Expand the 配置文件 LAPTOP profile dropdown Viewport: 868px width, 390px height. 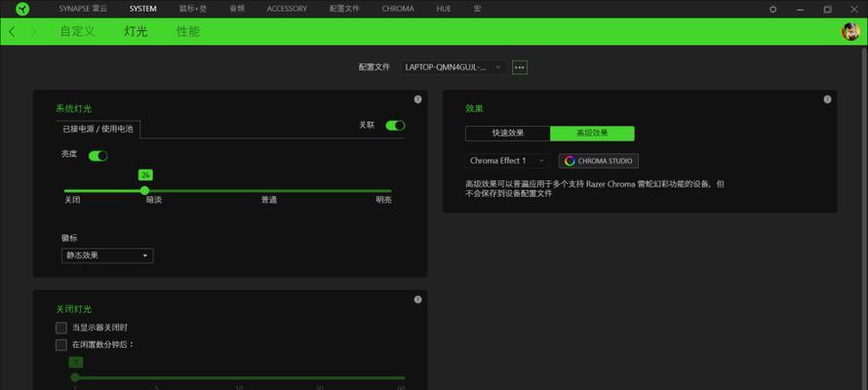pos(453,67)
